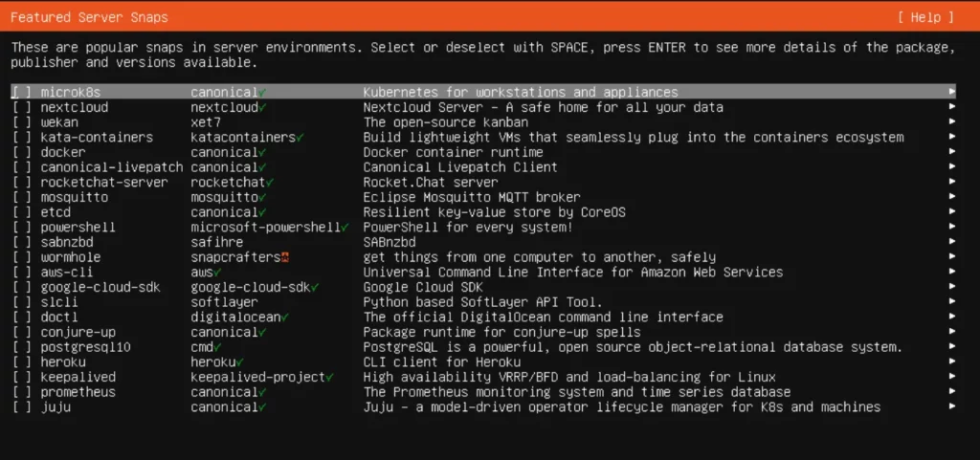Open details arrow on wekan row

pyautogui.click(x=952, y=121)
